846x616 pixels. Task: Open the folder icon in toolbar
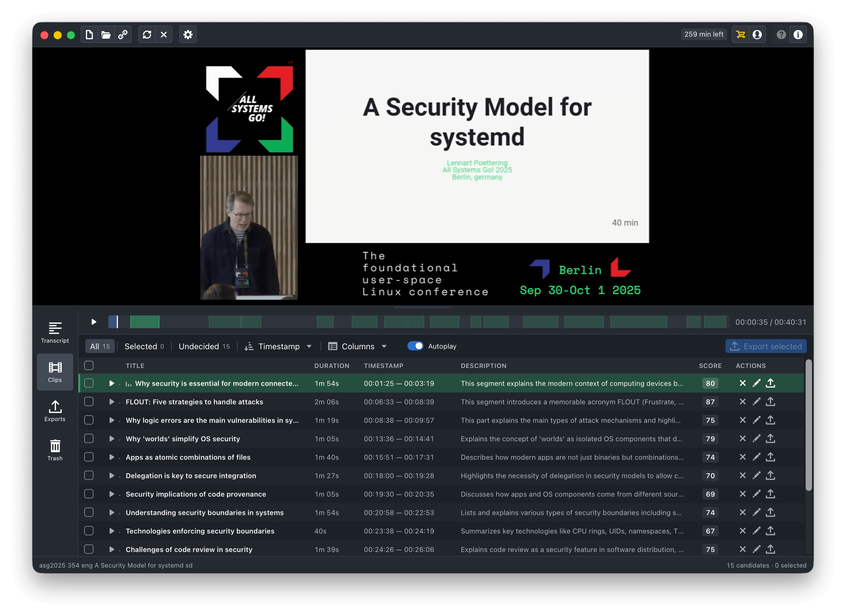[106, 35]
